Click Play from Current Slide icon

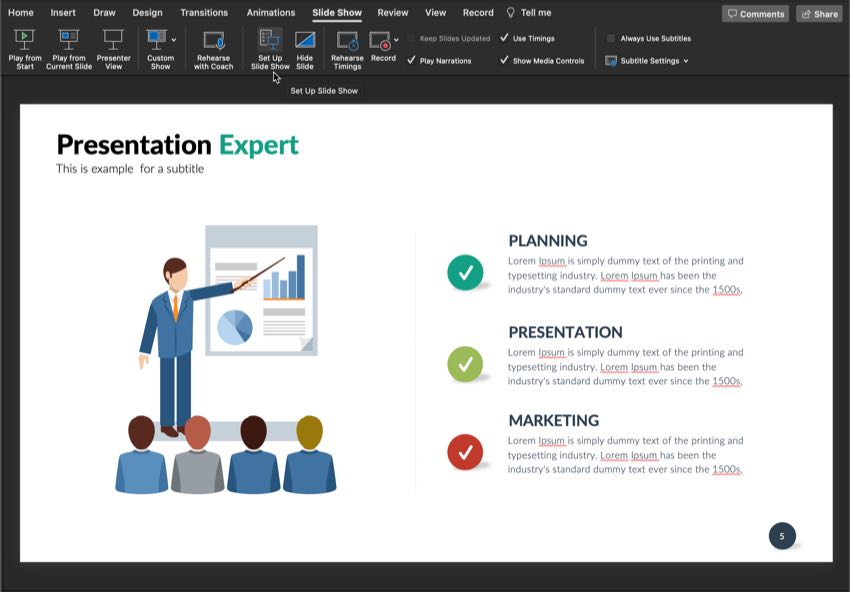point(69,40)
